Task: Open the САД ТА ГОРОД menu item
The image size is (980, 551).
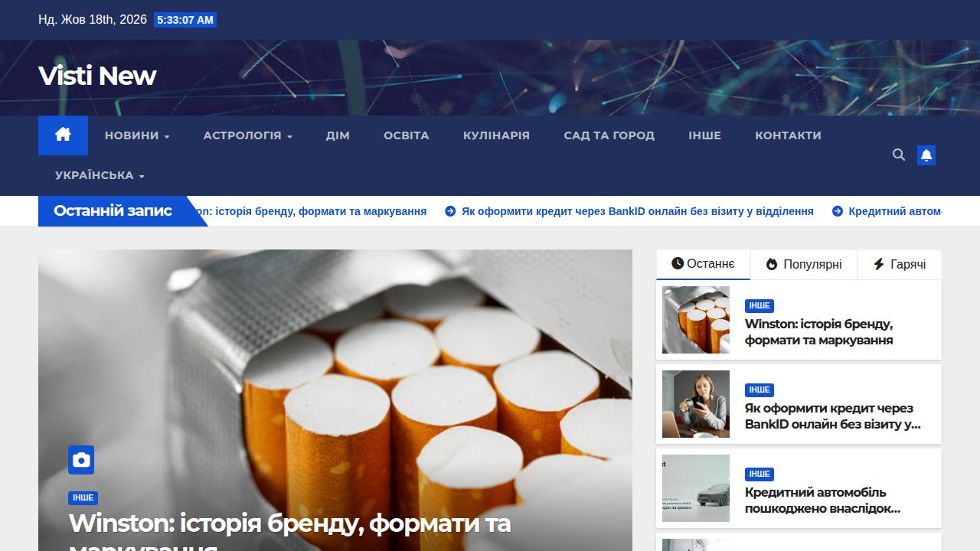Action: 609,135
